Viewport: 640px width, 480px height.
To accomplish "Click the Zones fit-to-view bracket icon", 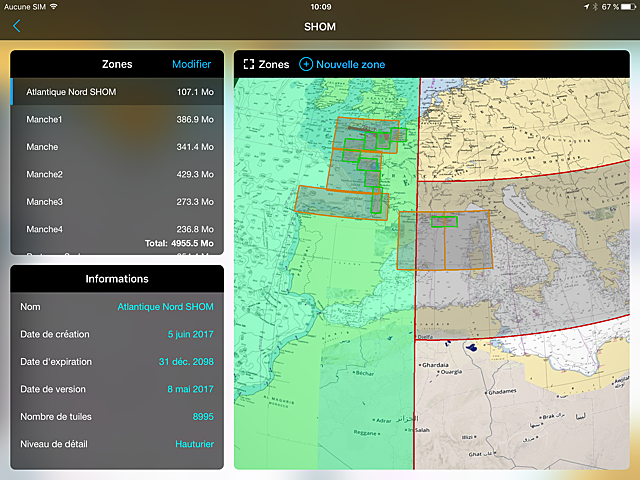I will click(x=249, y=64).
